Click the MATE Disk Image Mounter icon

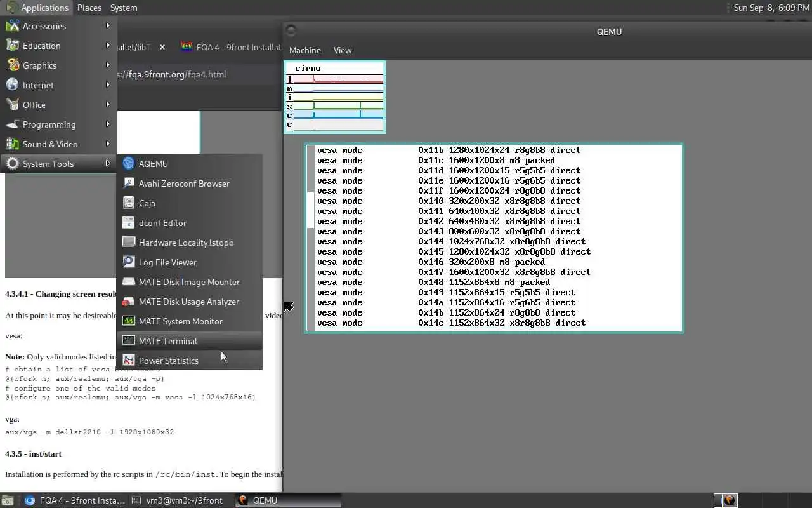pyautogui.click(x=129, y=282)
